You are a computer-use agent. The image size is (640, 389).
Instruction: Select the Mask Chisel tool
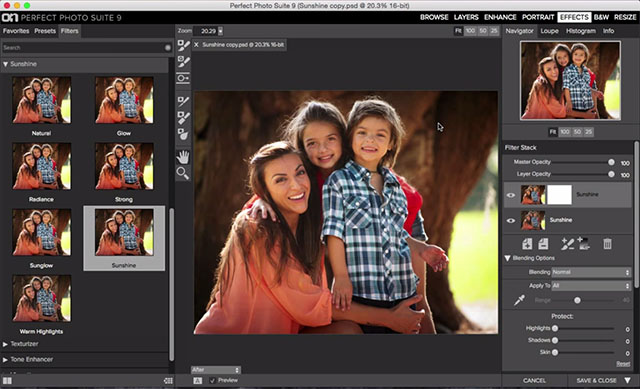point(183,101)
